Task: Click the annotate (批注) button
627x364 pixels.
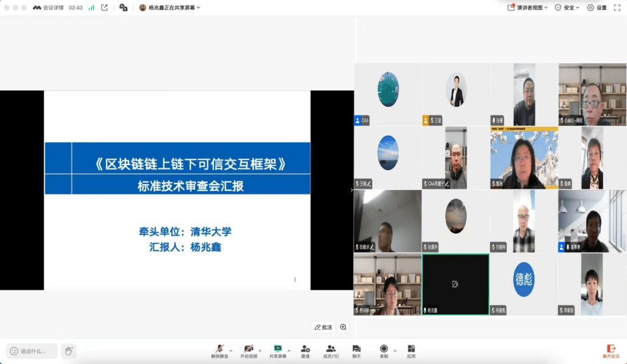Action: [323, 327]
